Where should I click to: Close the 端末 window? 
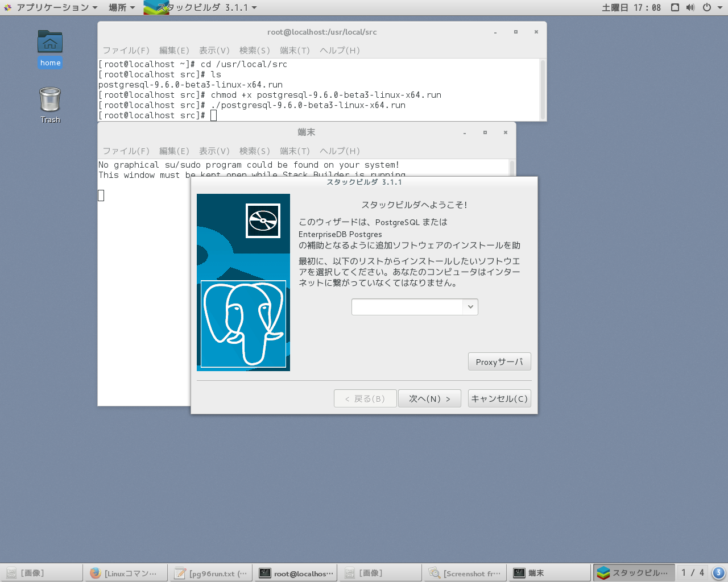pos(506,132)
